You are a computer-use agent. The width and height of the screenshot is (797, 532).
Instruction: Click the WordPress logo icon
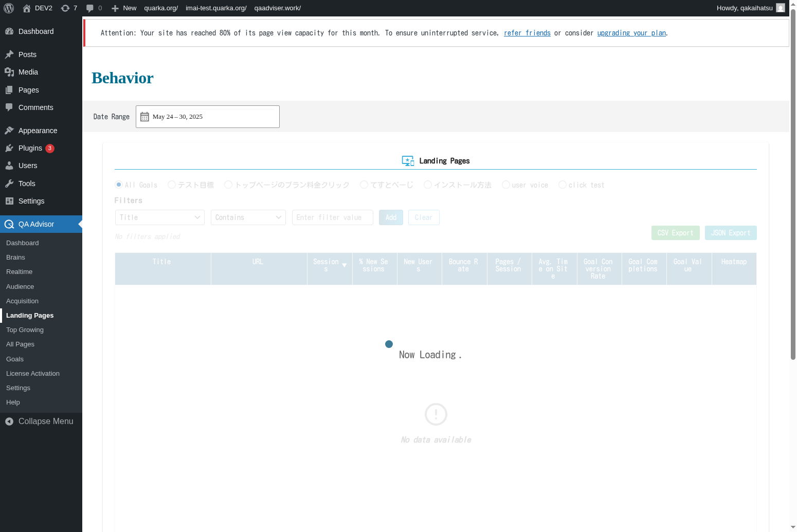click(9, 8)
